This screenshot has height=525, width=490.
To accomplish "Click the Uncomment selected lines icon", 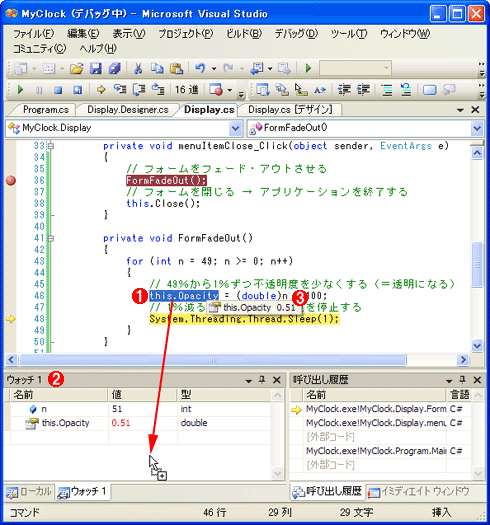I will click(406, 90).
